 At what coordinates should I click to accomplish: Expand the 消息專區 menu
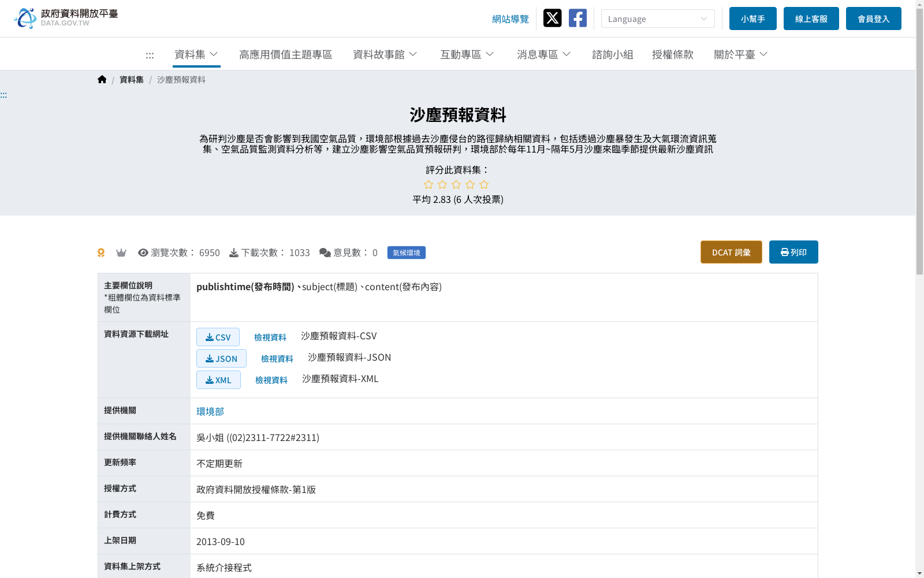point(544,54)
